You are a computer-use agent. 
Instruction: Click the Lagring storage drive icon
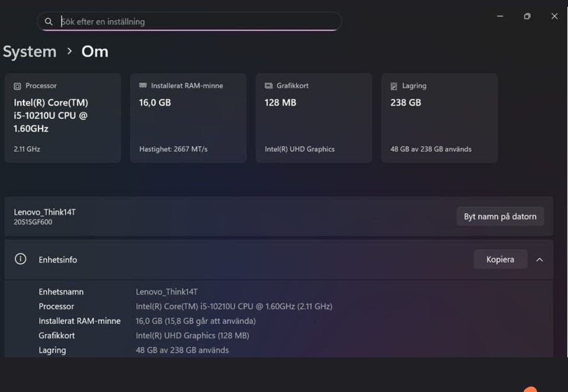click(x=394, y=86)
